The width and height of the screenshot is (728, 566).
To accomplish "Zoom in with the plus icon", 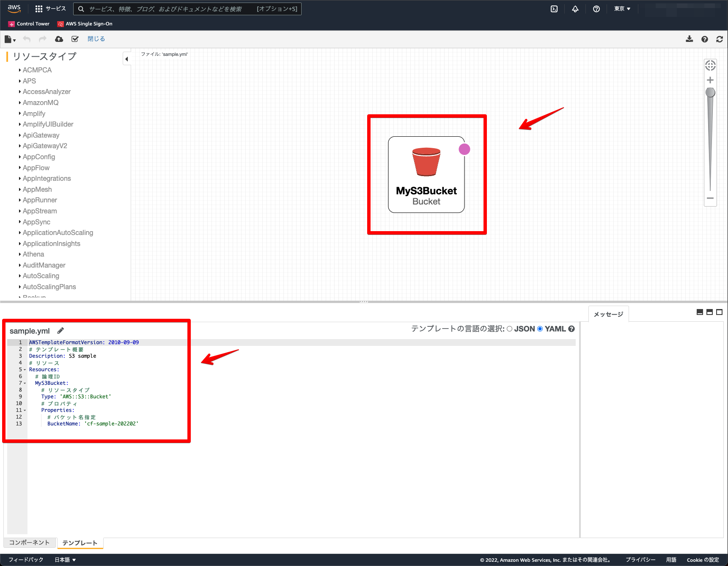I will click(710, 80).
